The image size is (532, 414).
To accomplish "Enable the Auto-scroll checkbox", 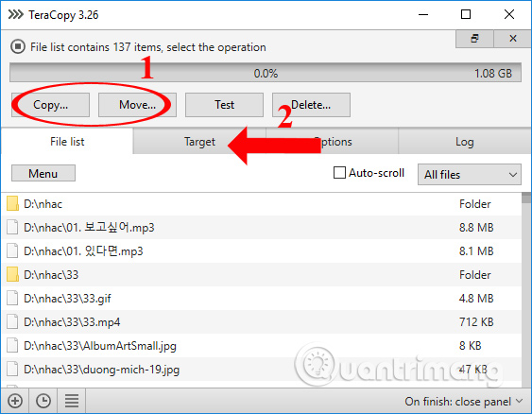I will click(x=339, y=172).
